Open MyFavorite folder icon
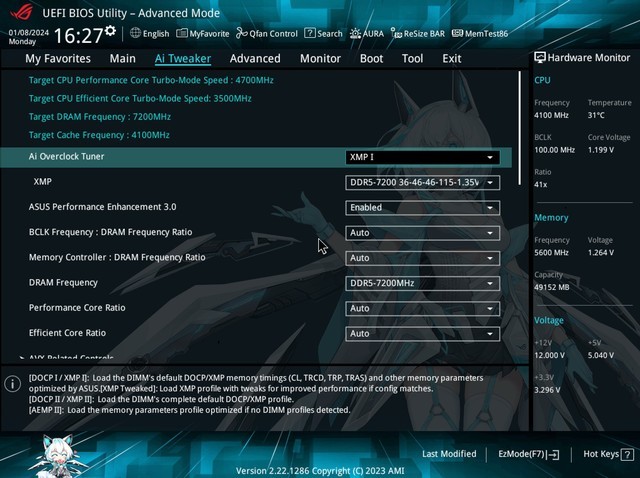The width and height of the screenshot is (640, 478). [x=182, y=33]
